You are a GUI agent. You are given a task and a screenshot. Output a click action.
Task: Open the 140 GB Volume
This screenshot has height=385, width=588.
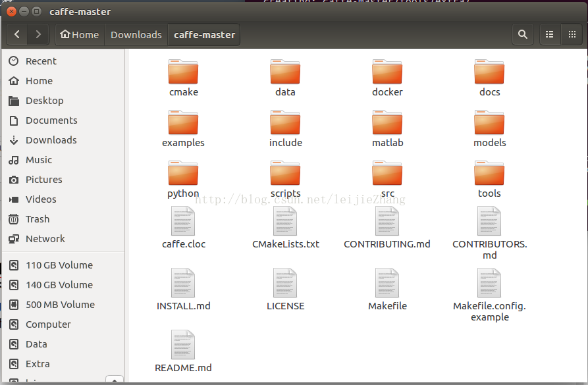point(63,285)
